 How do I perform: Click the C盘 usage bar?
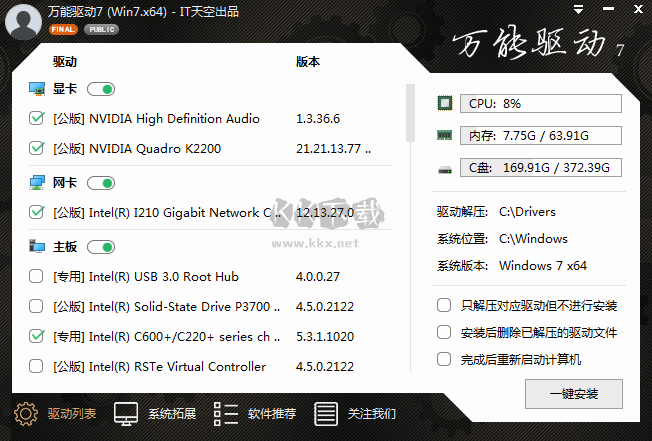541,168
